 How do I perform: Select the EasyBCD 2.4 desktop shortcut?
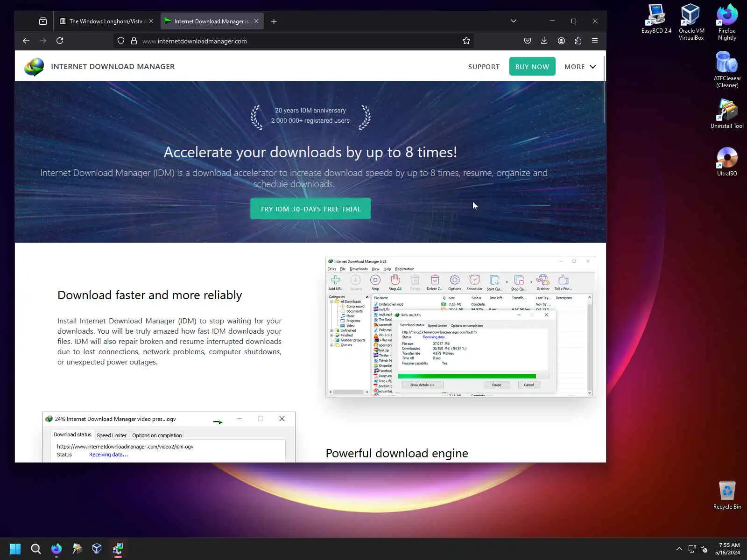pyautogui.click(x=656, y=19)
